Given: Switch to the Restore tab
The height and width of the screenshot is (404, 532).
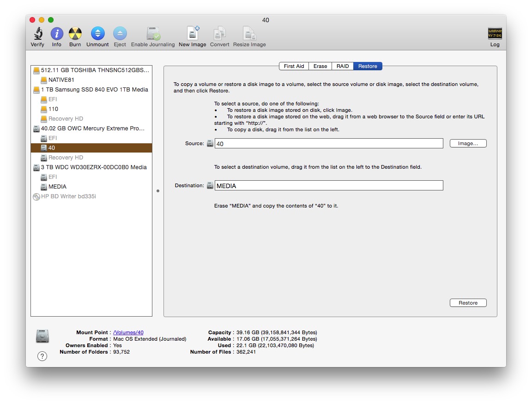Looking at the screenshot, I should pyautogui.click(x=368, y=66).
